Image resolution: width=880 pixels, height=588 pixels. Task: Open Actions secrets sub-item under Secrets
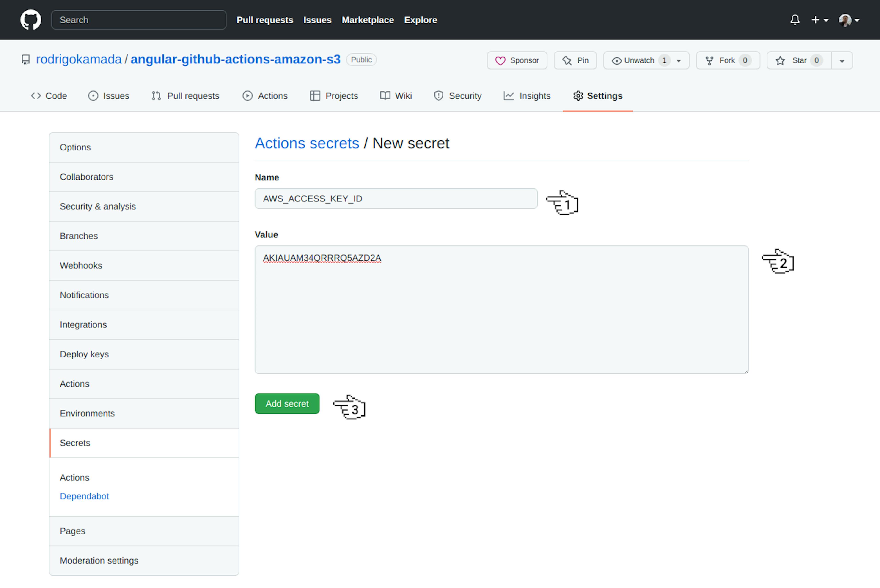tap(75, 478)
